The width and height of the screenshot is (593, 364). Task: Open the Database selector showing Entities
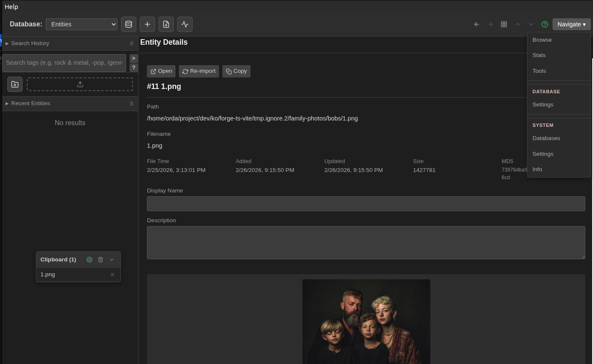[81, 24]
